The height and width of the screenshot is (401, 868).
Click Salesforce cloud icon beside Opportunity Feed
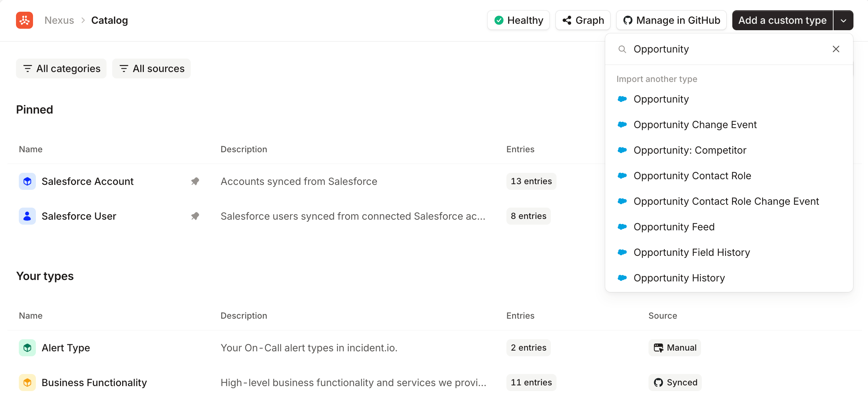tap(622, 226)
